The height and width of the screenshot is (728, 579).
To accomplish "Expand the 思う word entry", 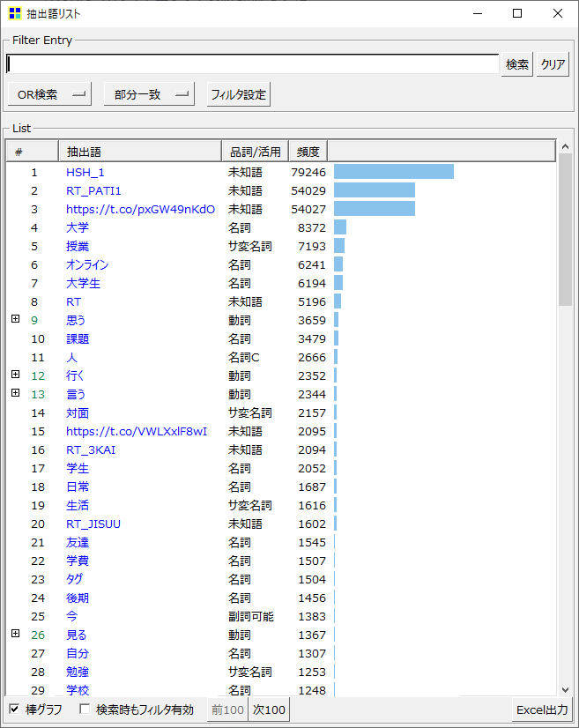I will [15, 319].
